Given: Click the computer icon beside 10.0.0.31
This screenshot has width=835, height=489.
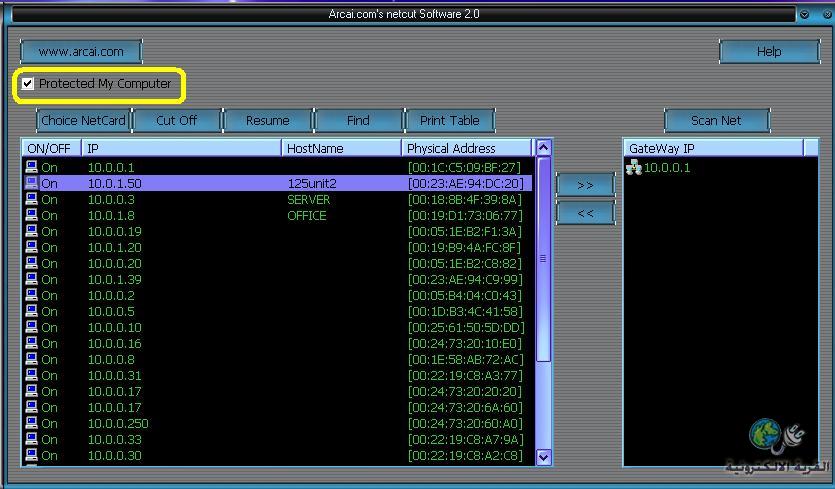Looking at the screenshot, I should click(32, 374).
